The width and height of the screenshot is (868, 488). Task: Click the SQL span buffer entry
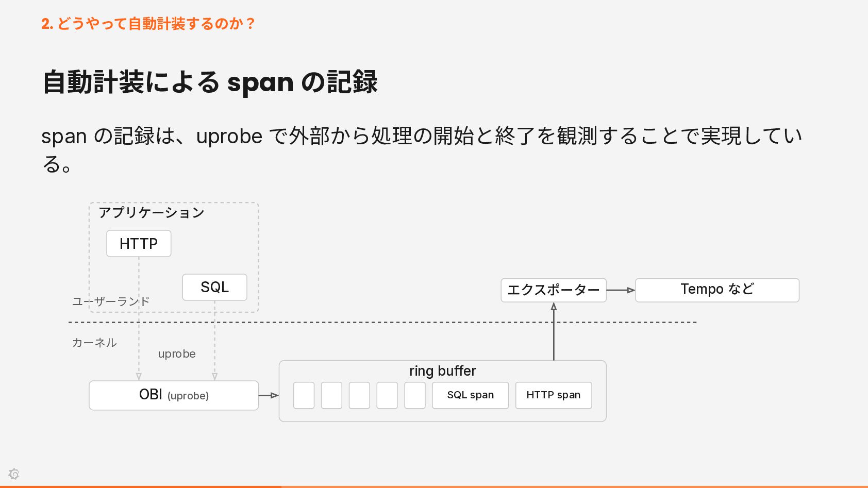click(x=470, y=395)
